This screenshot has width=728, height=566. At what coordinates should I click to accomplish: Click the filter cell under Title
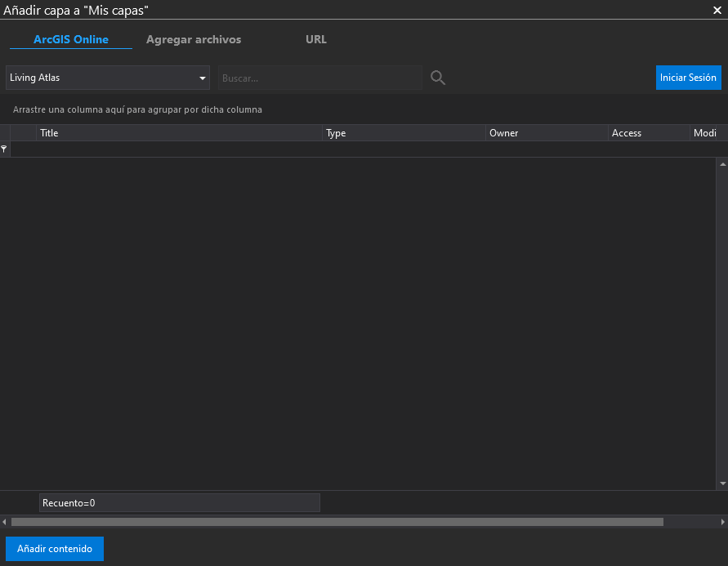pos(180,149)
